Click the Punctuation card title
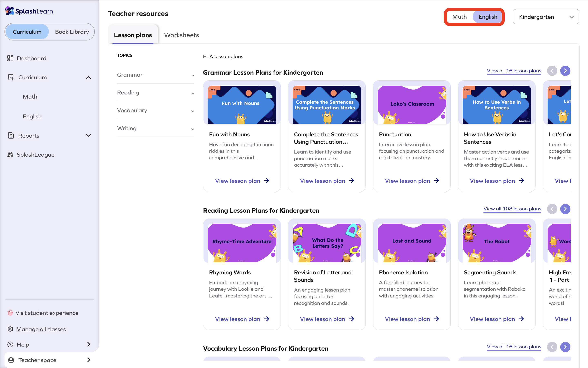The height and width of the screenshot is (368, 588). pyautogui.click(x=395, y=135)
